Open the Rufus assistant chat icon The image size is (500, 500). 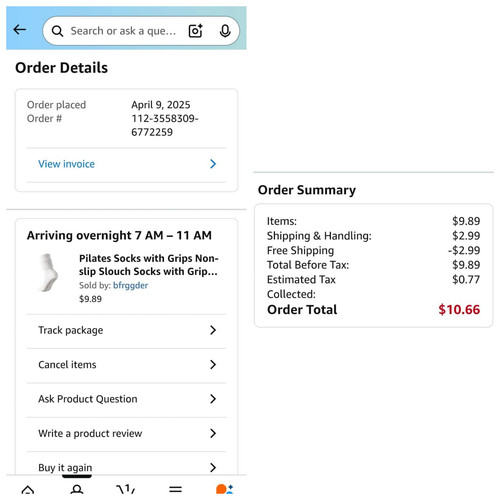click(x=224, y=489)
